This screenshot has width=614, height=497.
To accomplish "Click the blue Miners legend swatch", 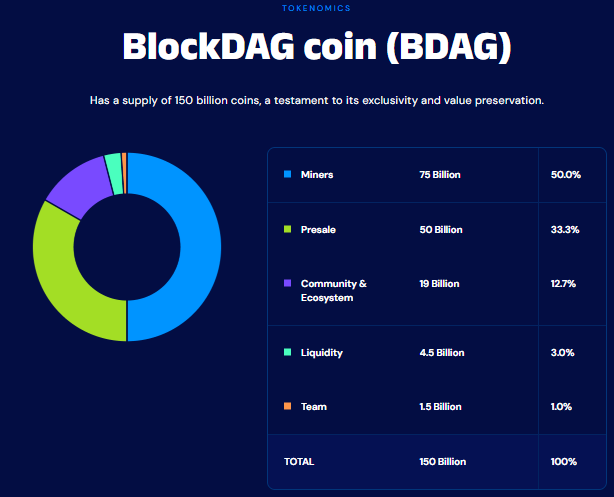I will tap(287, 174).
